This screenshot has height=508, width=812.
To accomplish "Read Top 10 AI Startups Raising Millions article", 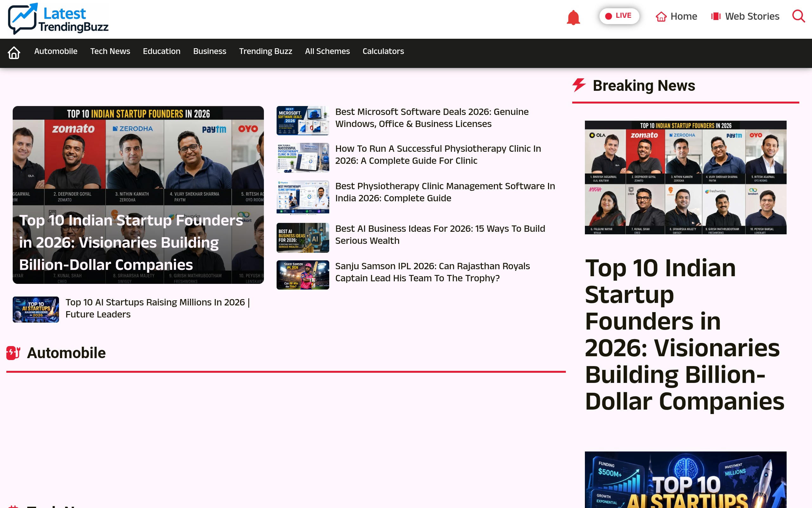I will [x=158, y=308].
